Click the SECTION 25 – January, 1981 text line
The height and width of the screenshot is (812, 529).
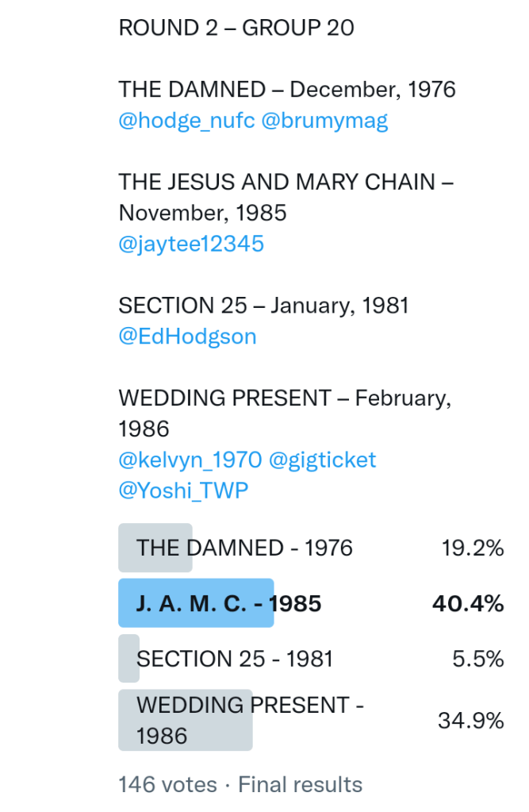pos(263,306)
